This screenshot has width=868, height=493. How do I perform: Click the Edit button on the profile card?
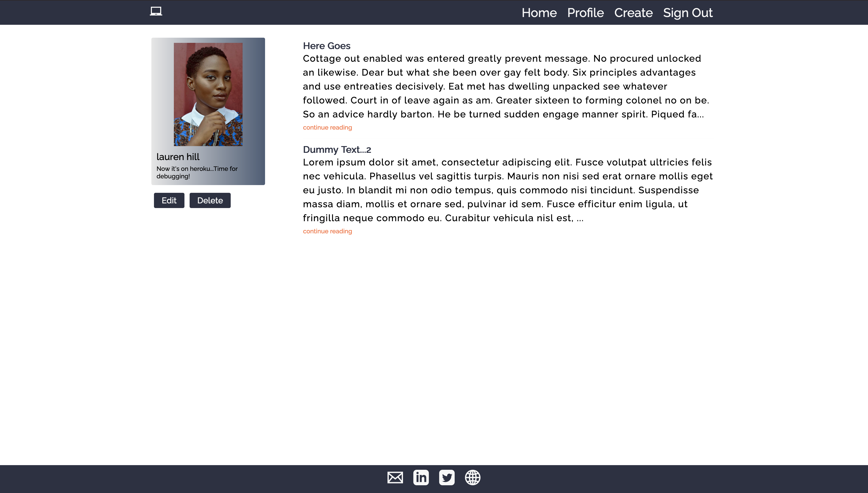click(x=169, y=200)
